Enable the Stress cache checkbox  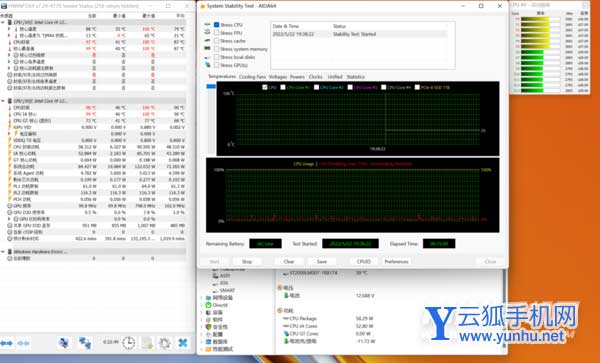click(x=217, y=41)
